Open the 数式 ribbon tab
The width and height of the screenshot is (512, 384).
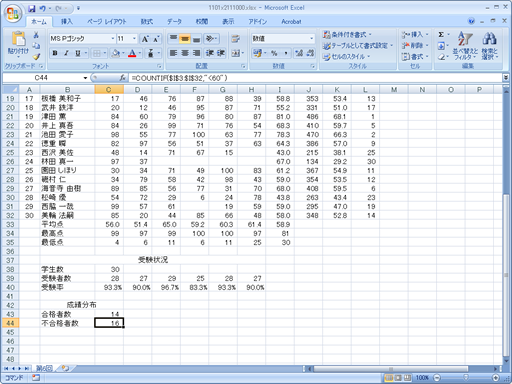[147, 22]
